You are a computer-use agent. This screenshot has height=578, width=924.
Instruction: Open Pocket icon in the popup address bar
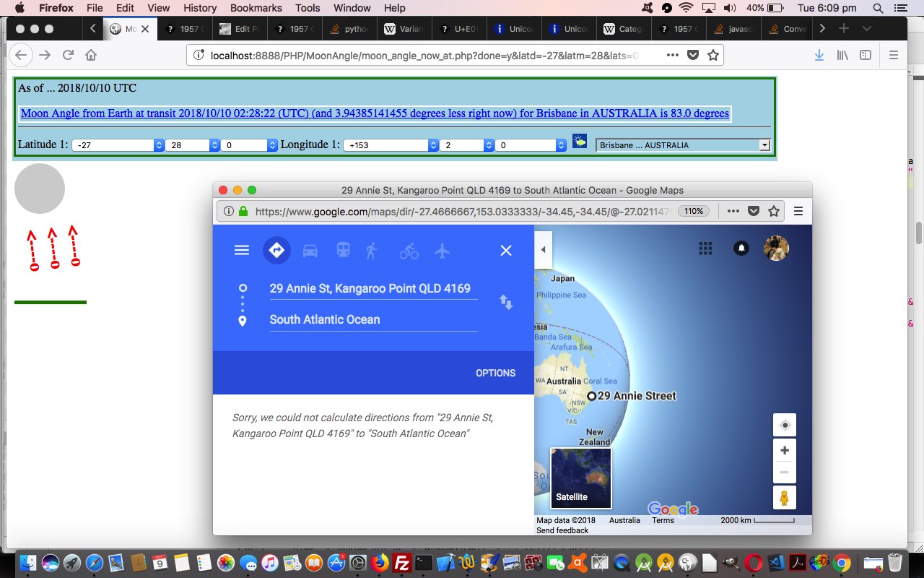[x=753, y=211]
